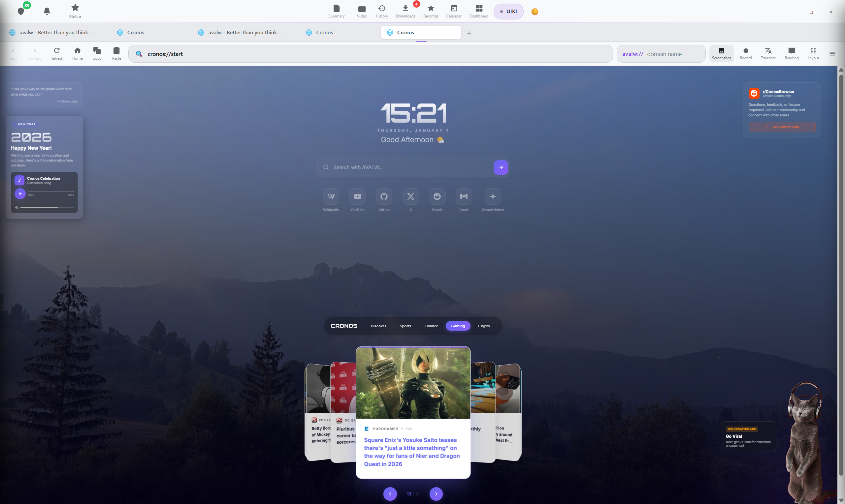The width and height of the screenshot is (845, 504).
Task: Open the Layout options
Action: [813, 53]
